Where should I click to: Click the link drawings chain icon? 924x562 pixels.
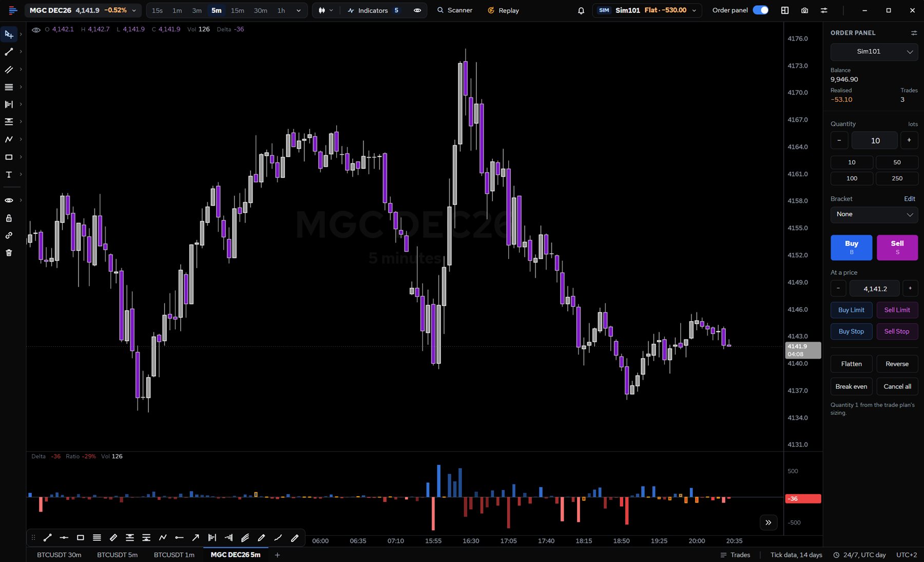click(x=9, y=235)
